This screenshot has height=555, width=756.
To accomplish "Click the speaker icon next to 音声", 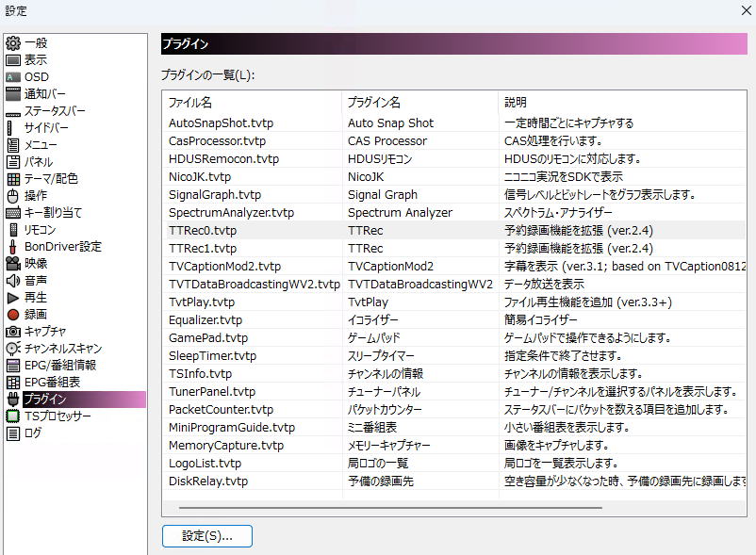I will (x=13, y=280).
